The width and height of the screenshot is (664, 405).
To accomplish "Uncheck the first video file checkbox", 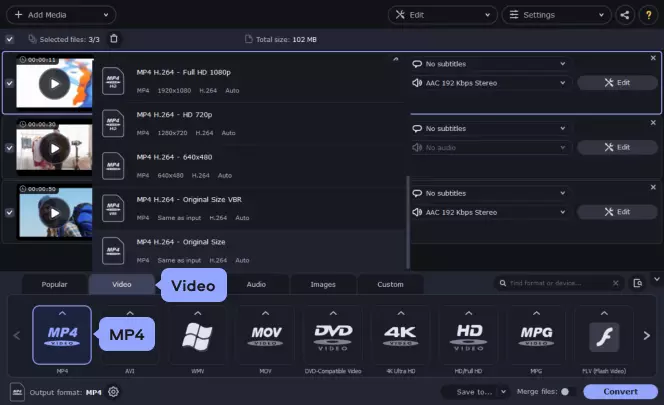I will 9,83.
